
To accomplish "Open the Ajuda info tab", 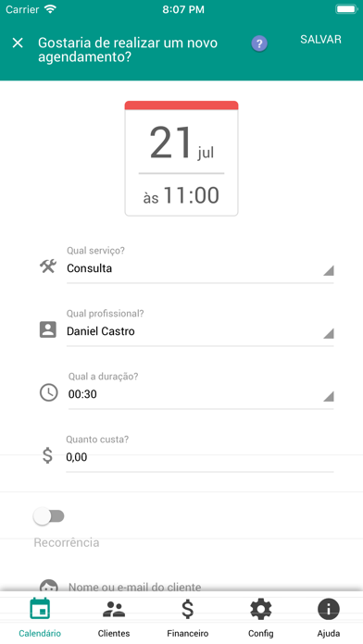I will pos(328,618).
